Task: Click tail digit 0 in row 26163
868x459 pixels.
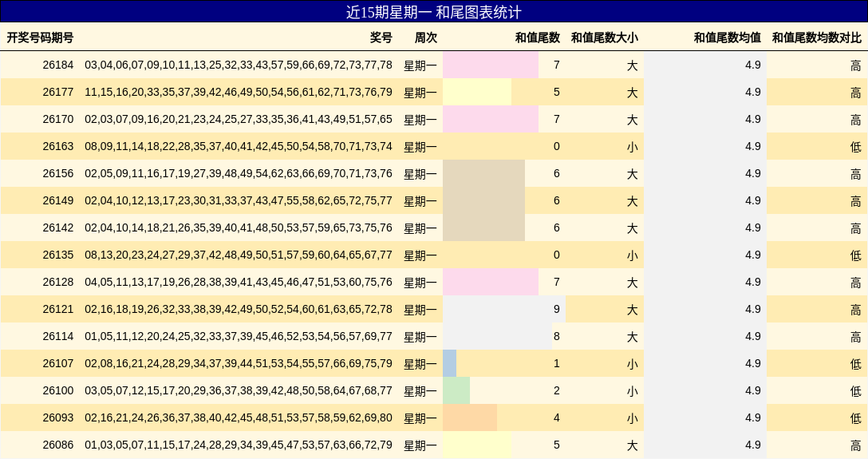Action: [556, 146]
